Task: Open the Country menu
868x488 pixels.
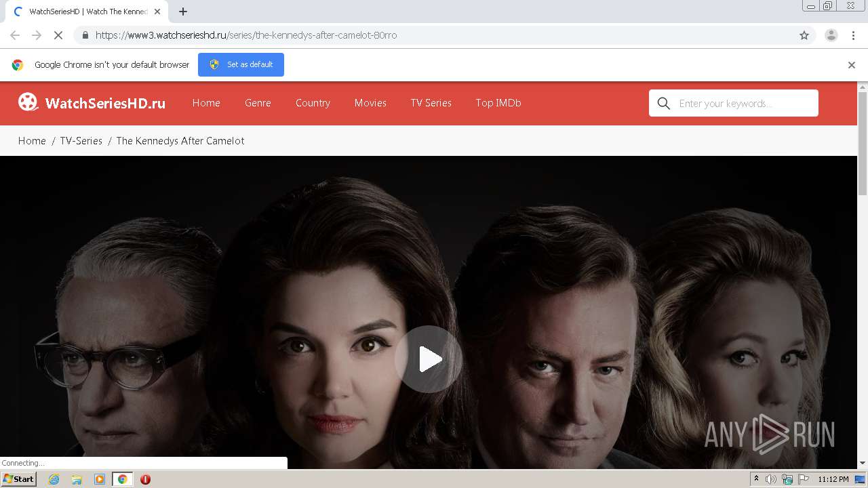Action: (x=313, y=103)
